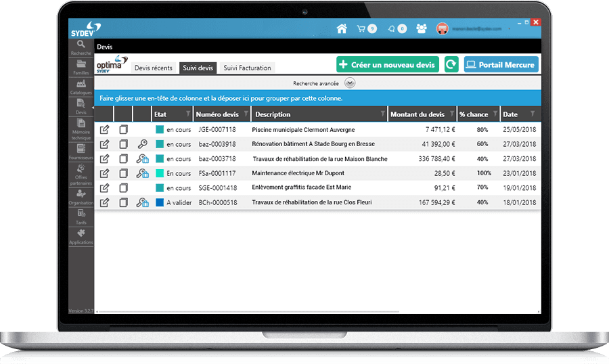Open search-building icon for baz-0003718
The image size is (609, 364).
(143, 158)
